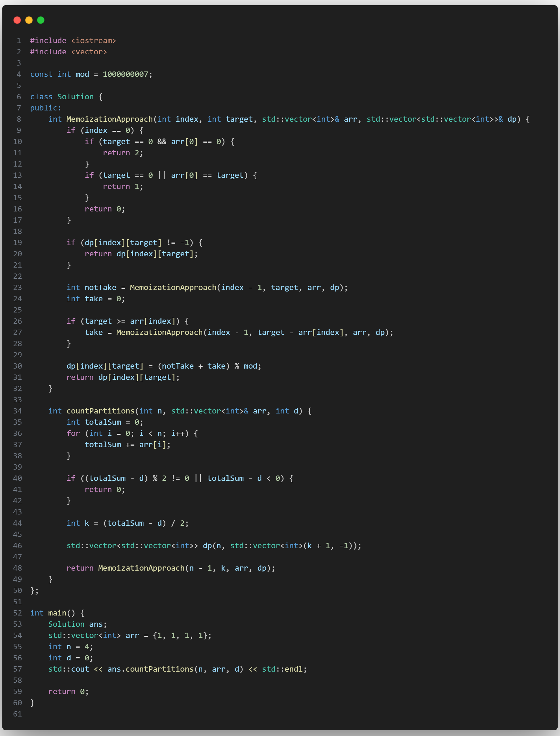The height and width of the screenshot is (736, 560).
Task: Click line number 46 in the gutter
Action: [x=17, y=546]
